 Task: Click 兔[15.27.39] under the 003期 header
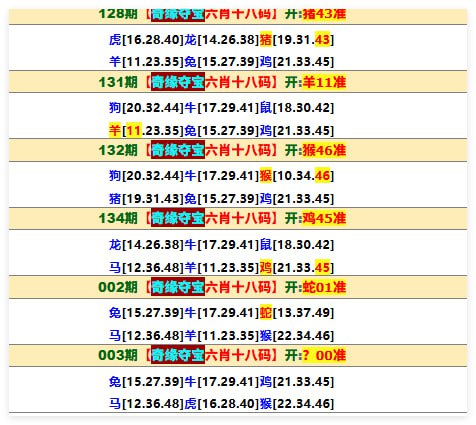point(146,381)
